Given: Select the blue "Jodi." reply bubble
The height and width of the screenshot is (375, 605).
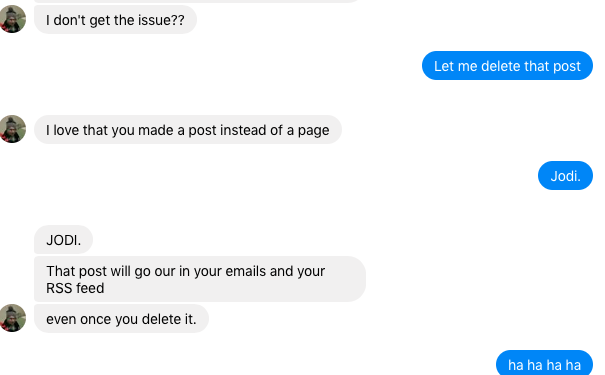Looking at the screenshot, I should click(565, 176).
